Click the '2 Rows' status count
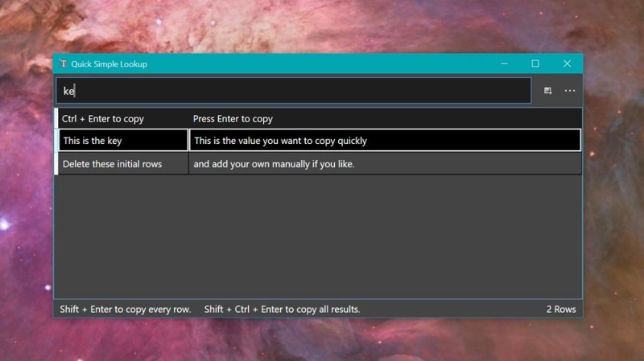 561,310
